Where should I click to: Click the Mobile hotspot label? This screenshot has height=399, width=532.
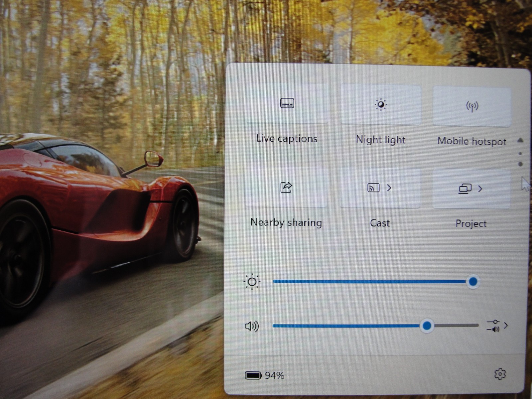(472, 141)
